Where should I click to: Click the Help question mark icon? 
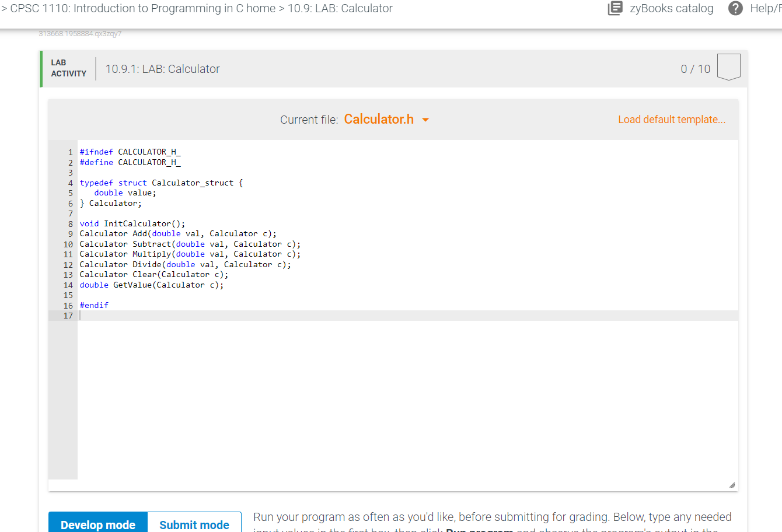click(735, 8)
